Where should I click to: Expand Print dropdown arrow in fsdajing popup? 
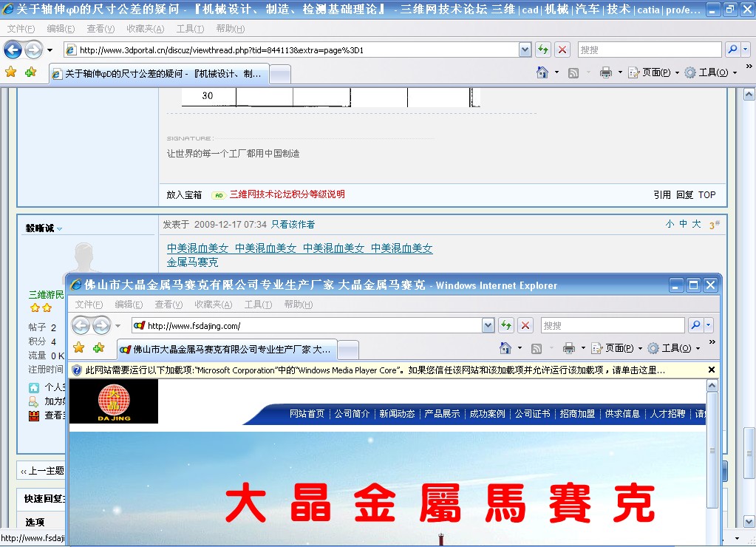coord(583,347)
